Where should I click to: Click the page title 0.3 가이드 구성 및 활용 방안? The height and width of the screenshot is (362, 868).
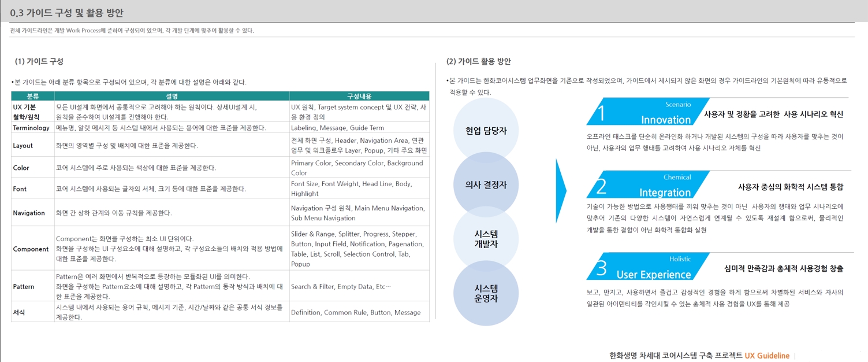[66, 13]
